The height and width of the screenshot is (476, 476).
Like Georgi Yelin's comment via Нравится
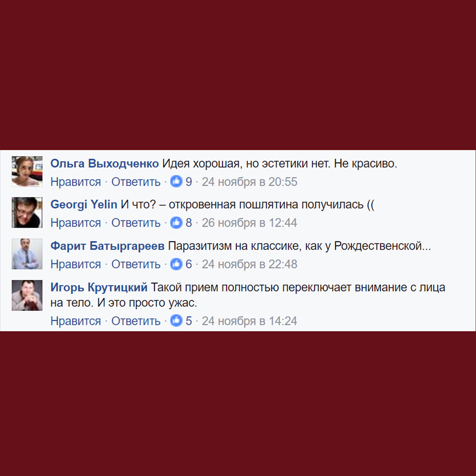pos(76,223)
